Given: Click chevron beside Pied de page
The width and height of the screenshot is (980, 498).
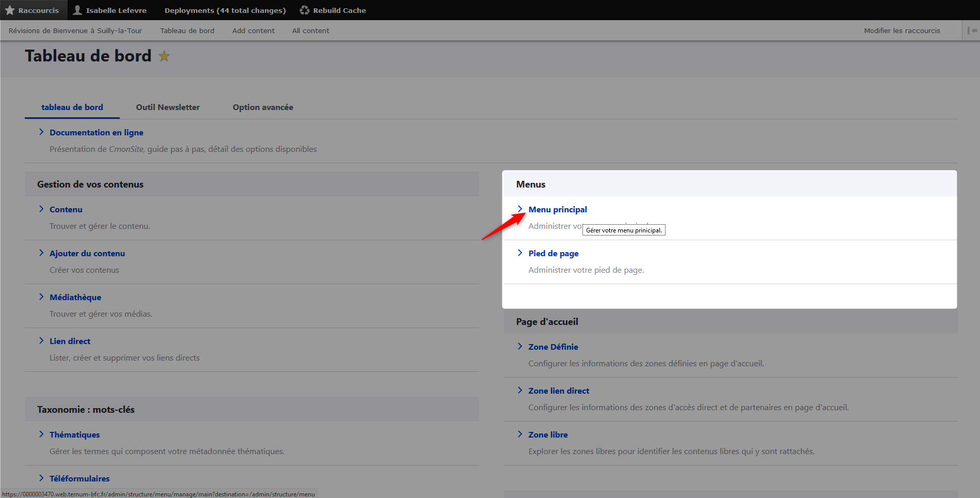Looking at the screenshot, I should pyautogui.click(x=520, y=253).
